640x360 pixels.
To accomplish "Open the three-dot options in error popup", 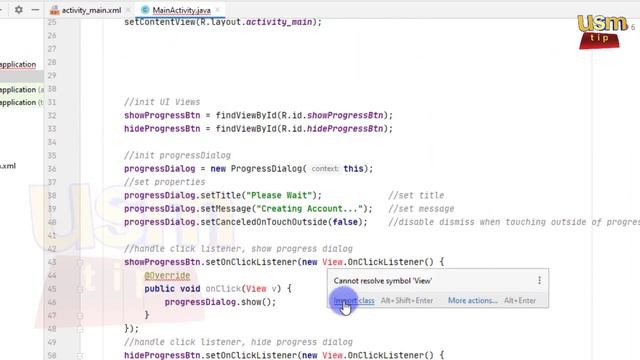I will coord(539,280).
